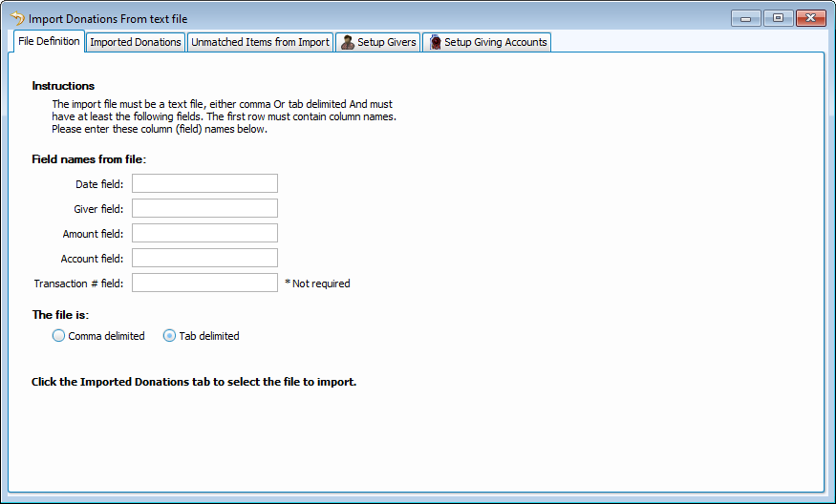Go to Unmatched Items from Import tab
836x504 pixels.
[260, 43]
